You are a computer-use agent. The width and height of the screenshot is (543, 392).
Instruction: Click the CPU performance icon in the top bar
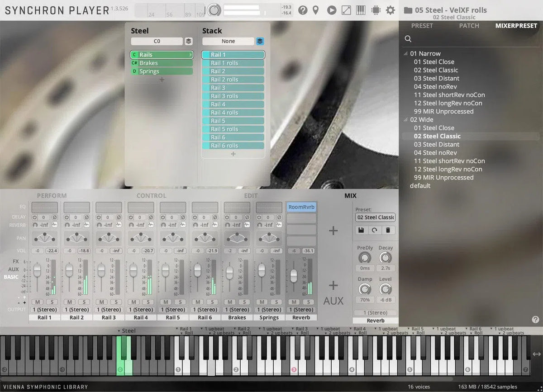pyautogui.click(x=375, y=9)
